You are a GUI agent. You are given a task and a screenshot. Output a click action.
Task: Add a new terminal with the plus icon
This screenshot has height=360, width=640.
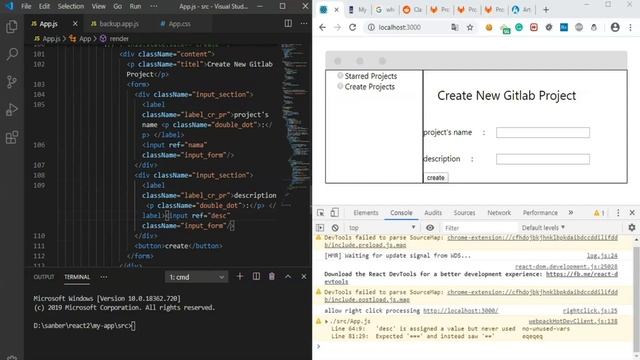point(240,277)
